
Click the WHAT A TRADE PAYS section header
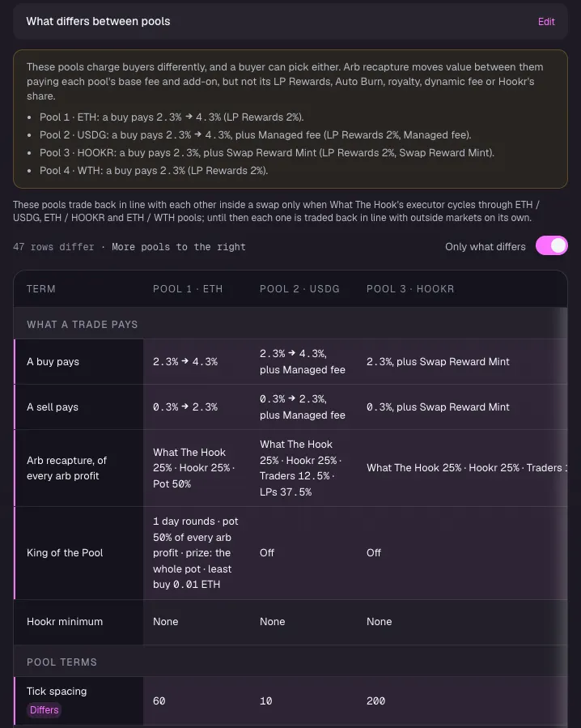[83, 325]
